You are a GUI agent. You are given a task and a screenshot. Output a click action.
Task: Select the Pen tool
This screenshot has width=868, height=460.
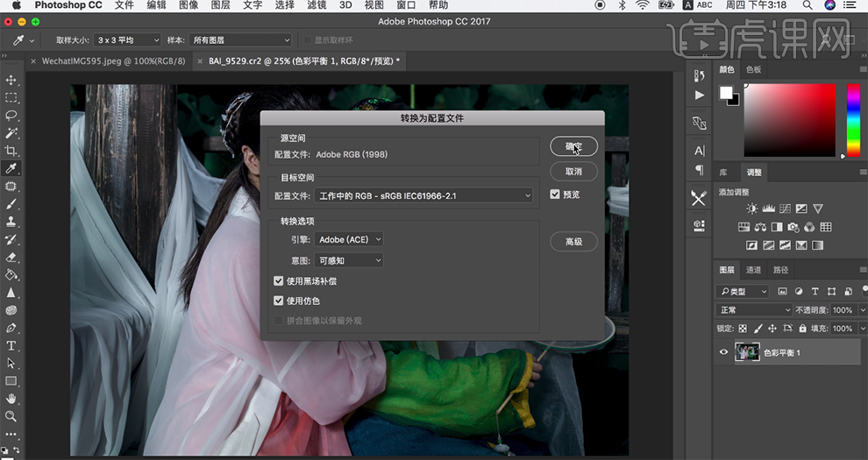click(11, 328)
